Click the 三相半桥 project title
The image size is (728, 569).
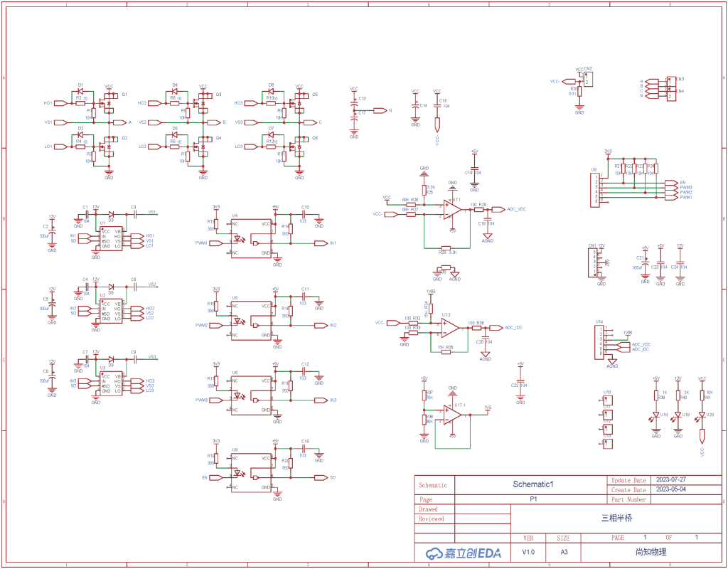tap(617, 518)
